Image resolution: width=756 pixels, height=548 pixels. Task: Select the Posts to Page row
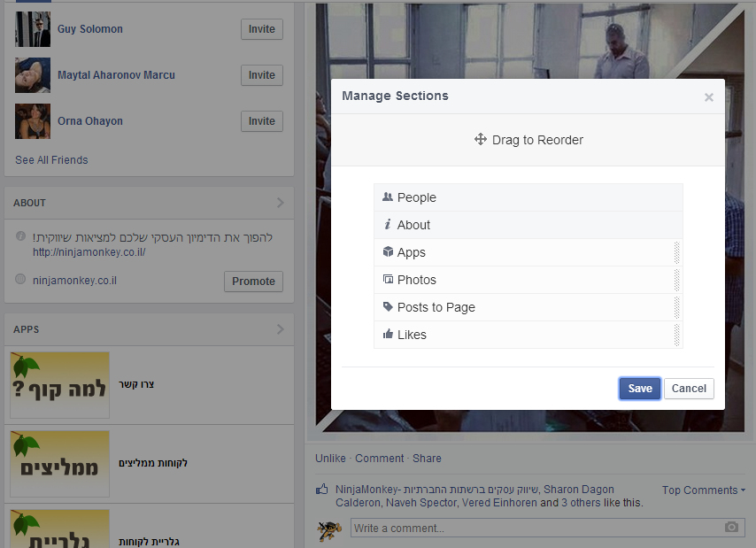tap(528, 307)
